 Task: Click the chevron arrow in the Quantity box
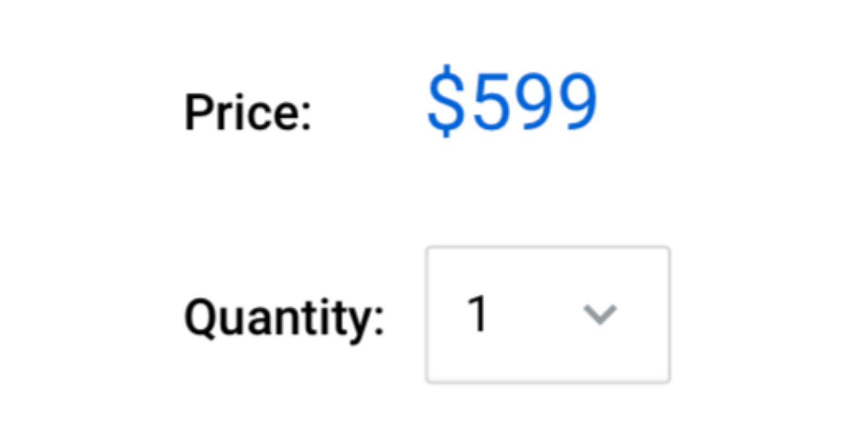[x=599, y=315]
